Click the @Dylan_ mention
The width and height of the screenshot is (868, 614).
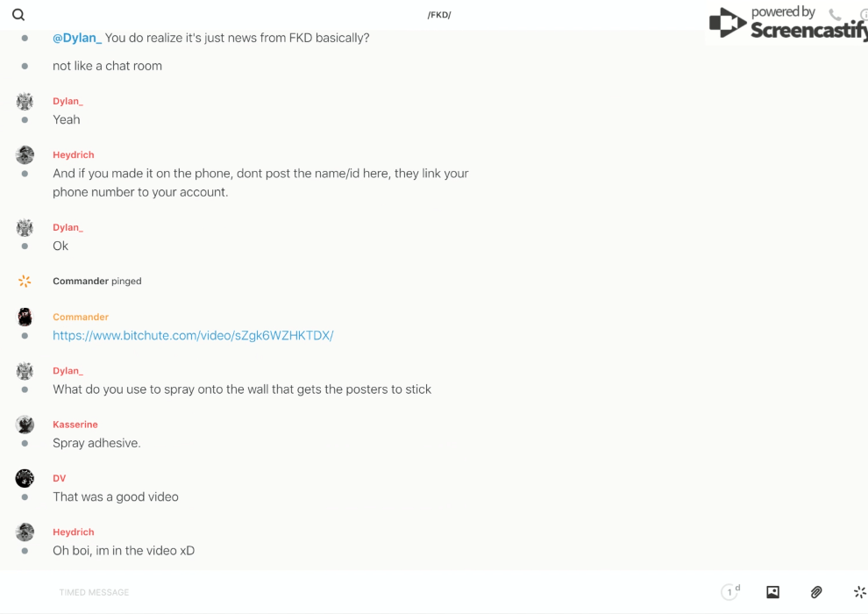click(x=77, y=38)
